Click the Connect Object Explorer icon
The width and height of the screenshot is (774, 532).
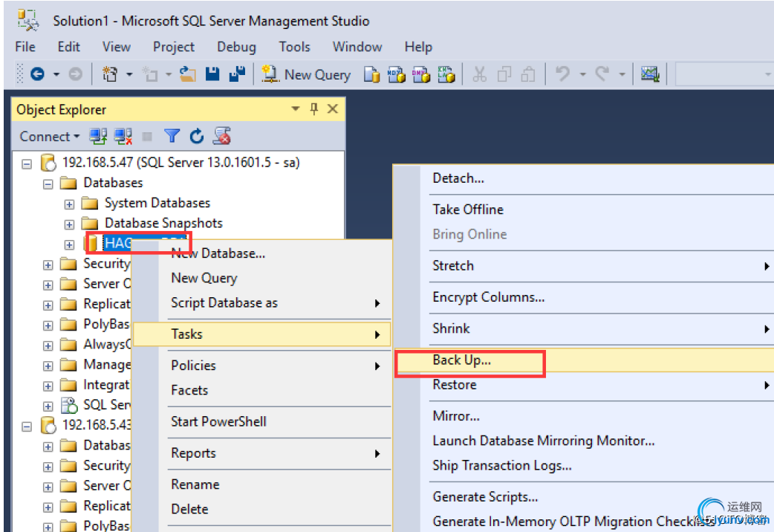coord(98,136)
